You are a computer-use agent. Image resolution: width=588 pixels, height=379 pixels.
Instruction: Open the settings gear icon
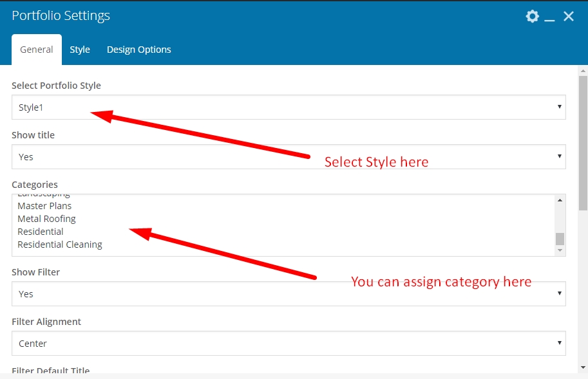pos(532,16)
